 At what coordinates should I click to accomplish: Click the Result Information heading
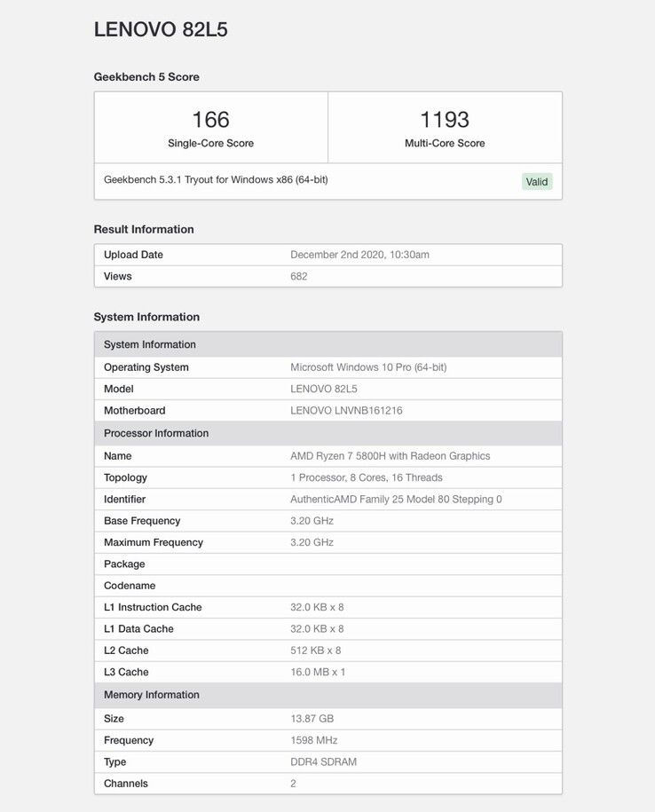click(144, 229)
